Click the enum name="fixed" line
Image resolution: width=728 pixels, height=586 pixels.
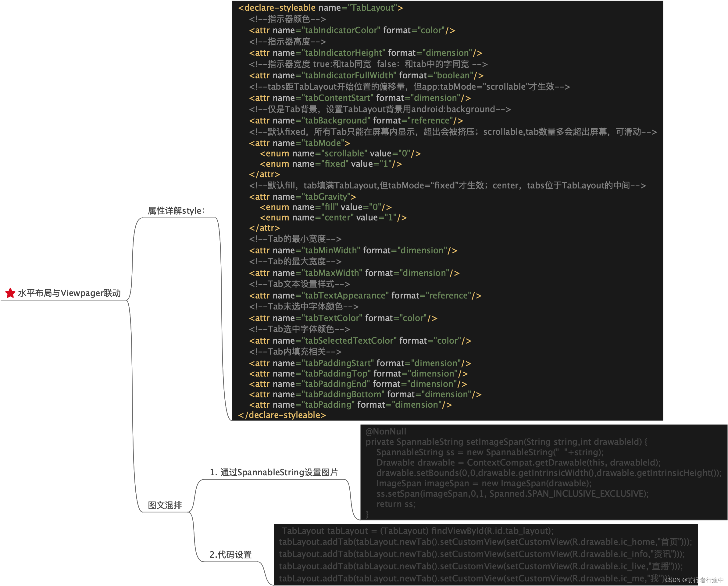click(331, 164)
